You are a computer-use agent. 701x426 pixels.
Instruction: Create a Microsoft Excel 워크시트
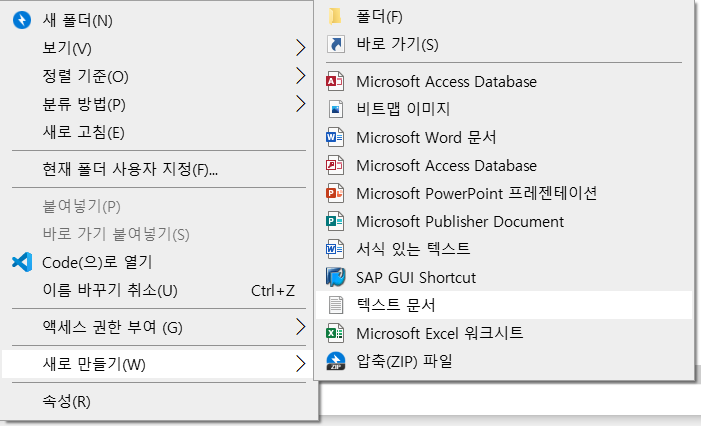point(504,333)
